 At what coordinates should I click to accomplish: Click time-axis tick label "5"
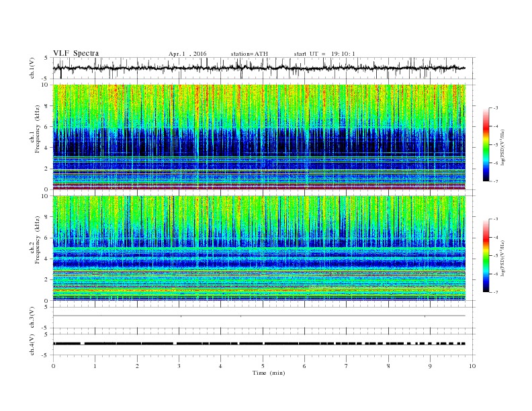click(263, 366)
